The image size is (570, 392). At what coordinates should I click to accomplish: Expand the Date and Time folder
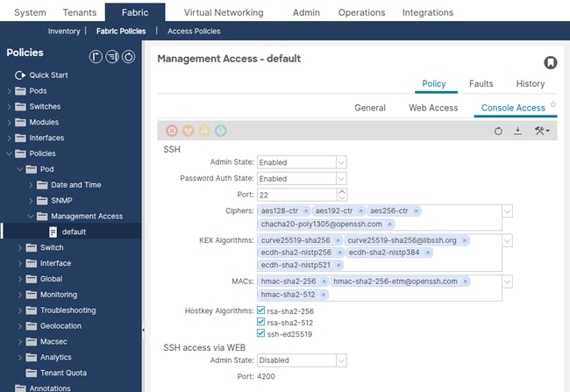(31, 185)
